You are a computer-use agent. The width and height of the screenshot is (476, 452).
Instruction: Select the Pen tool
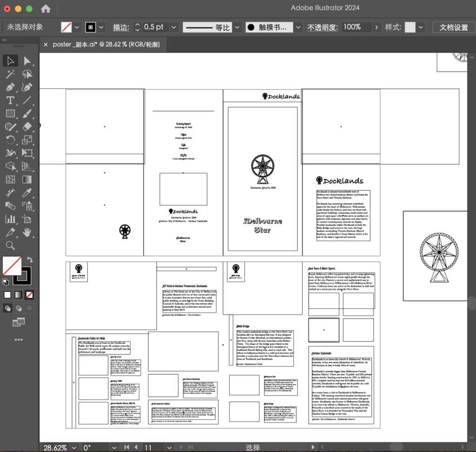(10, 87)
